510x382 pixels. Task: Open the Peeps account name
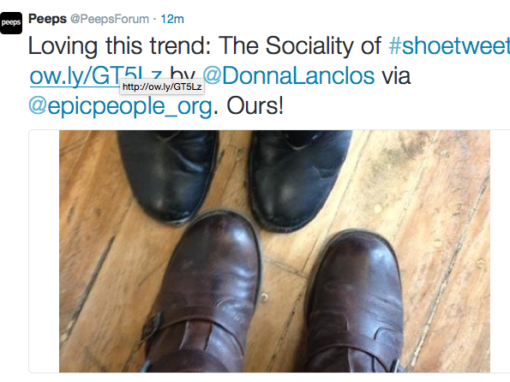tap(47, 19)
